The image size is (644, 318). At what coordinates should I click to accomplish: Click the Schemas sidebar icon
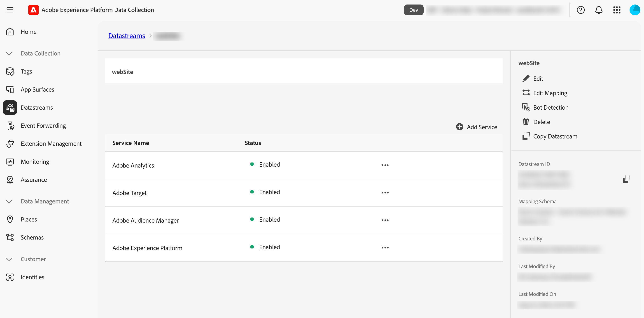[10, 237]
